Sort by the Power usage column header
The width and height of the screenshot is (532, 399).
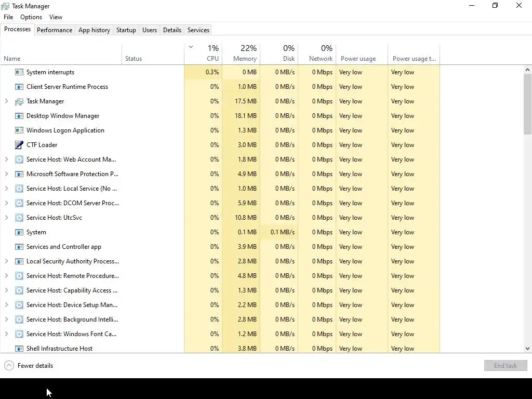point(362,54)
